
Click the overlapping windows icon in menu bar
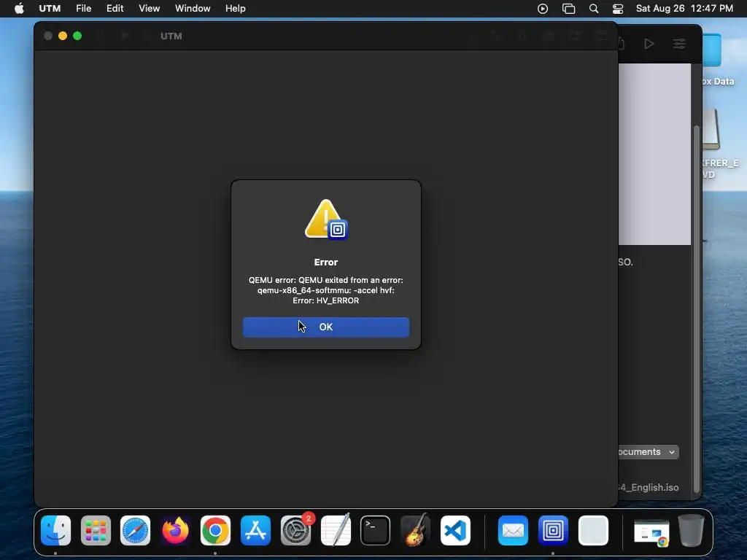pyautogui.click(x=568, y=9)
